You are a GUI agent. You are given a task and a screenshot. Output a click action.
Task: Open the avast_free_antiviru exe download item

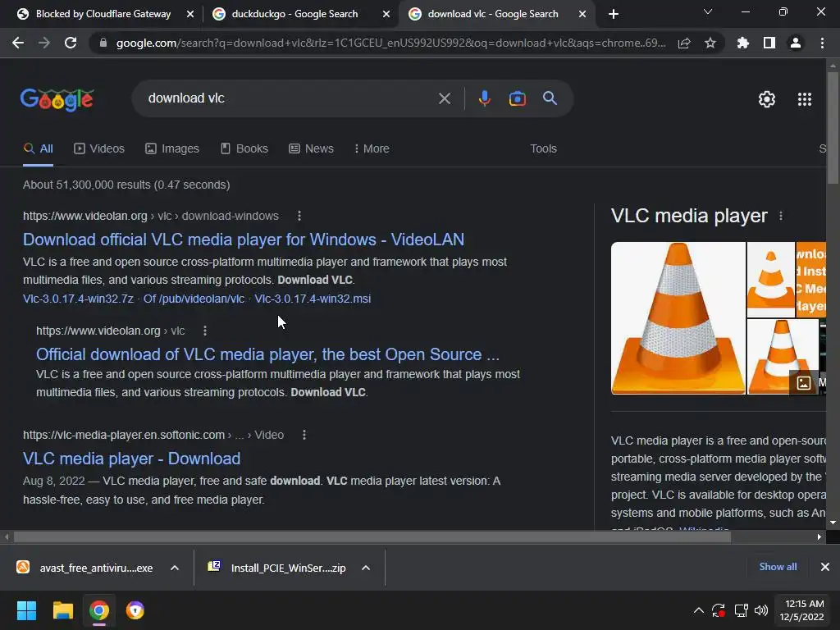pos(85,568)
